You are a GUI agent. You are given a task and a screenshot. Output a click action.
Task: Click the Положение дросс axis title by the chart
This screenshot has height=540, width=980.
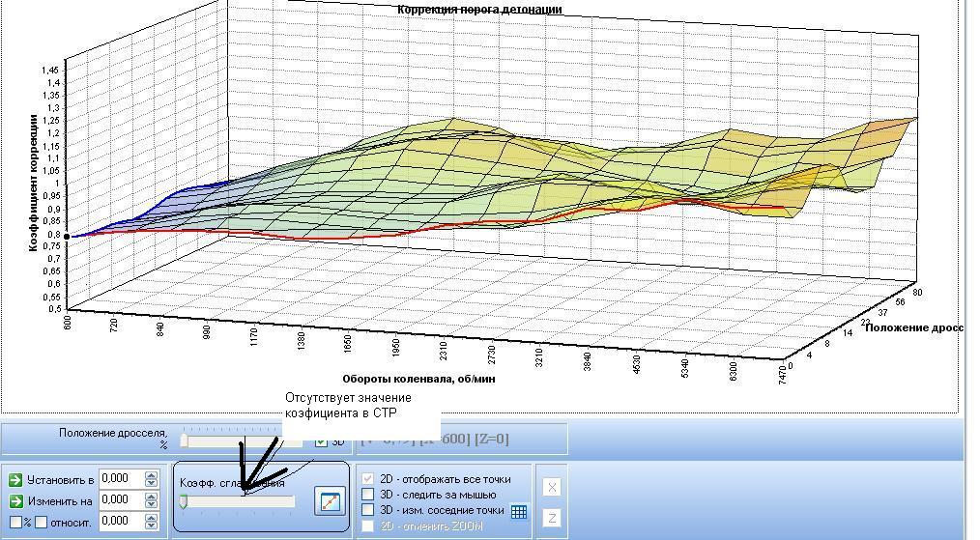pos(913,327)
